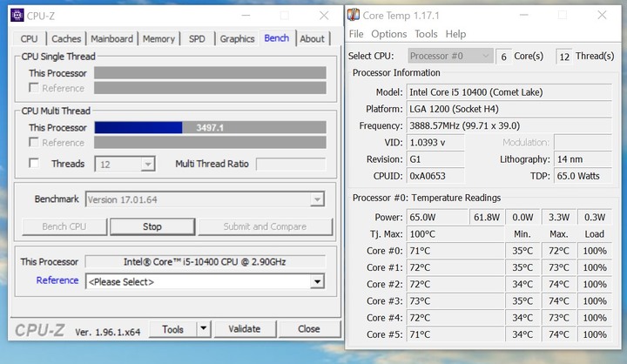Click the Core #5 load value 100%

(x=595, y=334)
